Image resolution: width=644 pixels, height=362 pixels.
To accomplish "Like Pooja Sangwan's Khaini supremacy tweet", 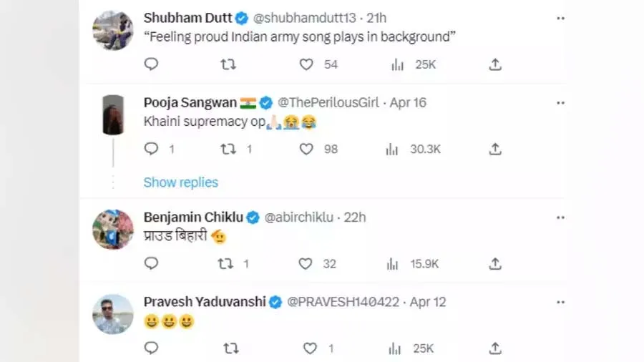I will [306, 149].
